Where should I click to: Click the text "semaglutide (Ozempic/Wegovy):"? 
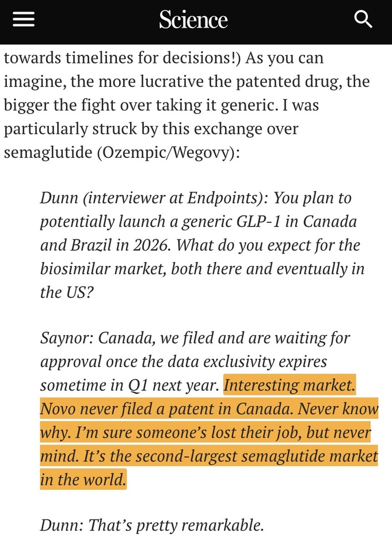[x=122, y=153]
